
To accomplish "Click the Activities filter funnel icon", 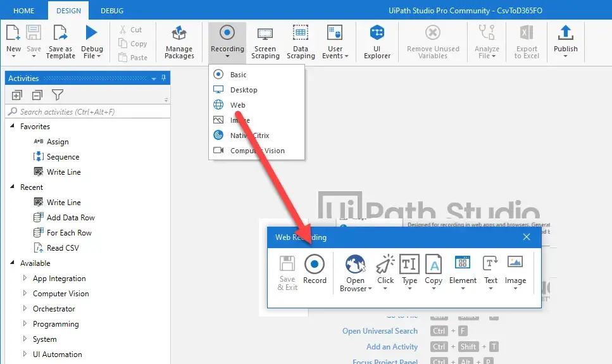I will pyautogui.click(x=58, y=95).
